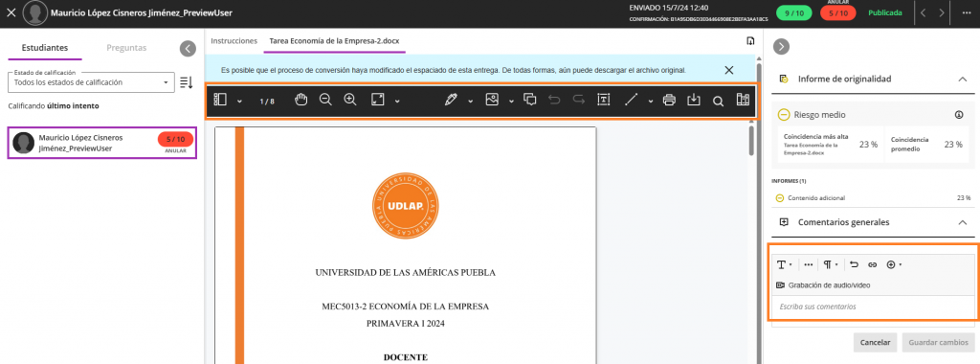Undo in the comment editor
The image size is (980, 364).
point(855,264)
